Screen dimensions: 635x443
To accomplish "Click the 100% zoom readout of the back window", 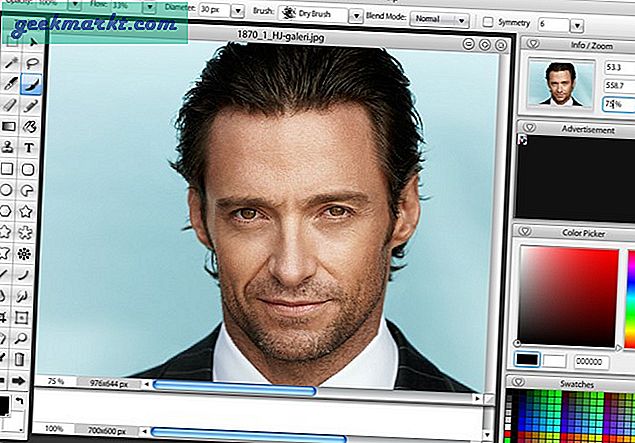I will [x=54, y=428].
